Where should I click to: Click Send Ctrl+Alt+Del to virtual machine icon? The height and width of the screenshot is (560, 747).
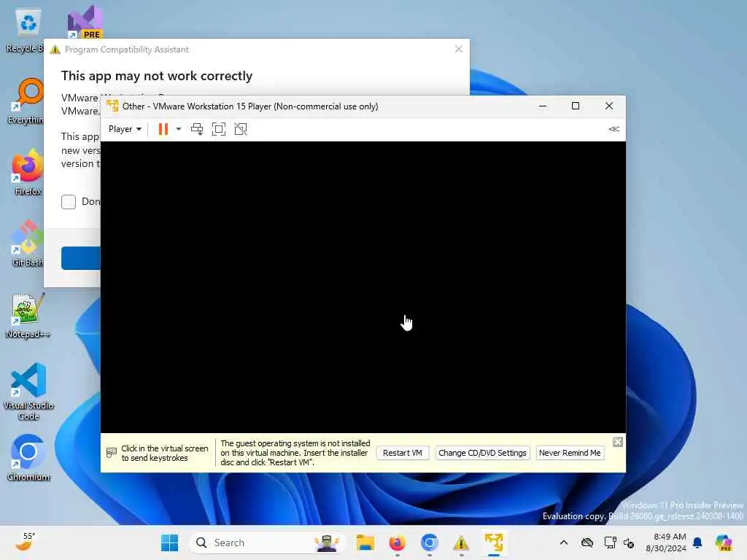(x=197, y=129)
